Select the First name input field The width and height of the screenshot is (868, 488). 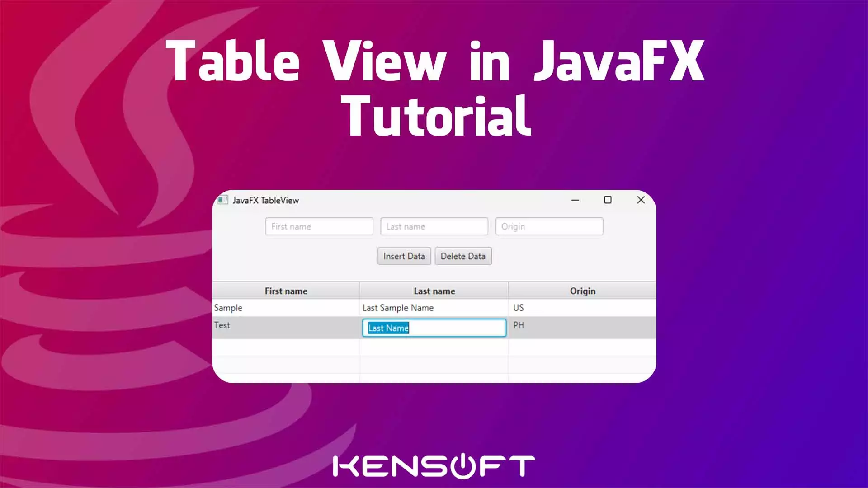pos(319,226)
